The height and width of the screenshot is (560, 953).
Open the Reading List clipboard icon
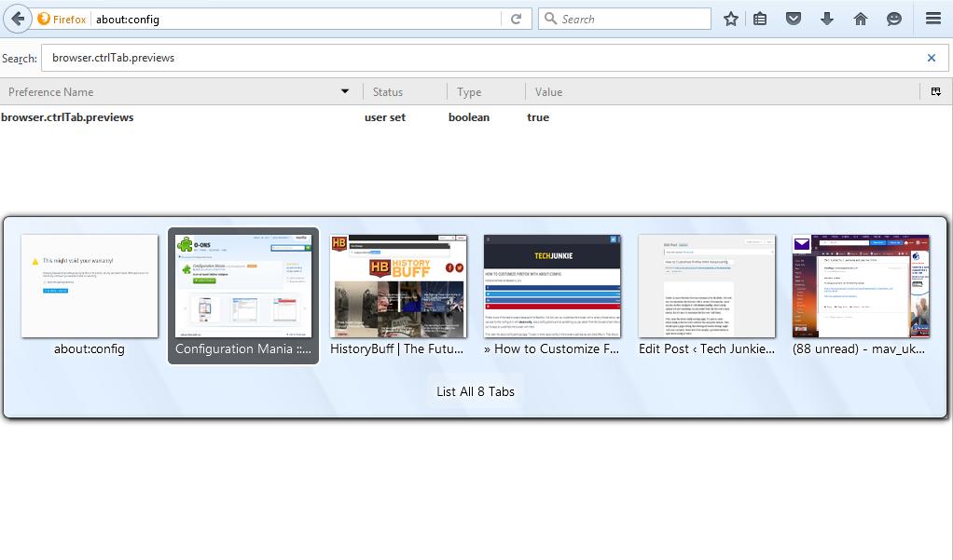[760, 18]
